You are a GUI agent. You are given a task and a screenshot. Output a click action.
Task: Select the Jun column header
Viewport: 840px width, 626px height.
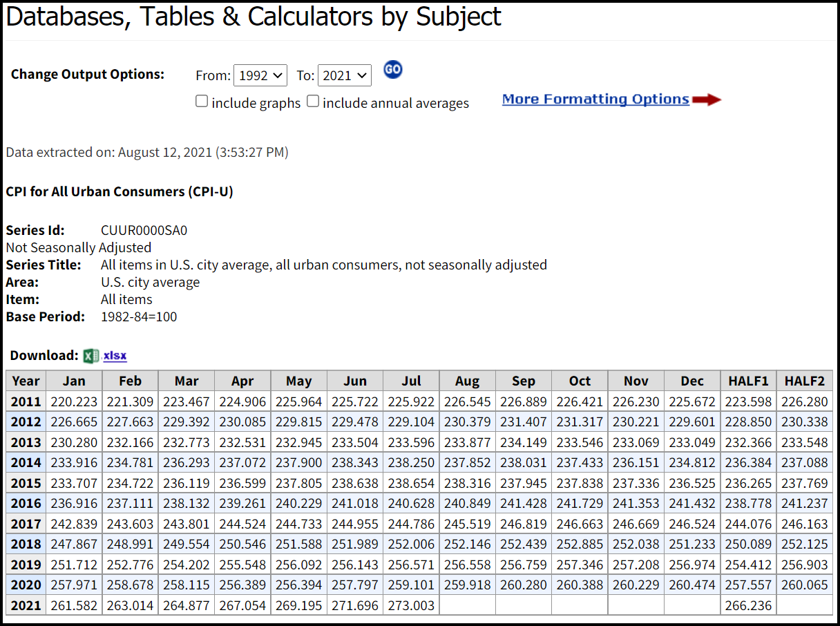point(355,381)
